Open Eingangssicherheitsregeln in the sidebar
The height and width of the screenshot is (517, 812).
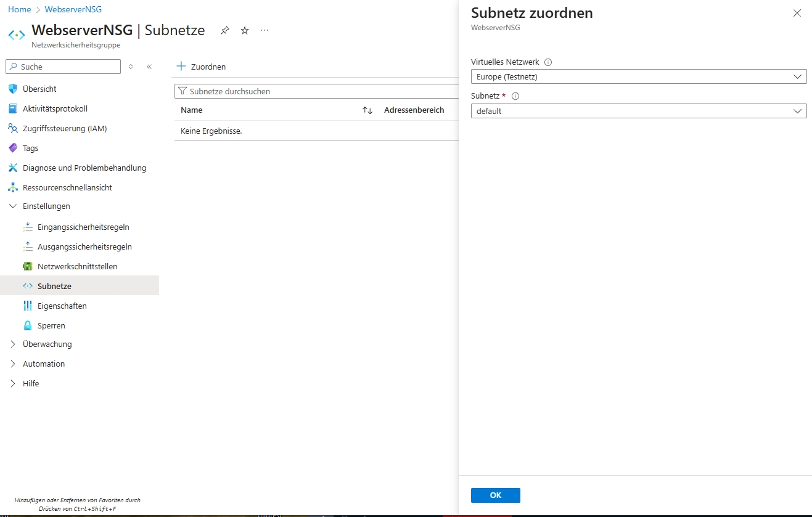pos(83,227)
